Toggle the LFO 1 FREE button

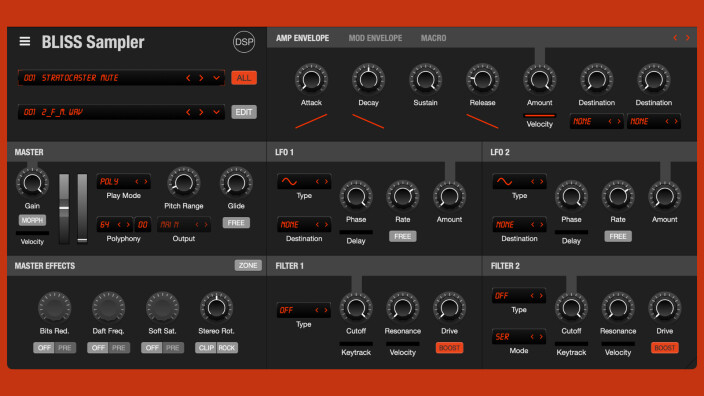click(x=402, y=236)
